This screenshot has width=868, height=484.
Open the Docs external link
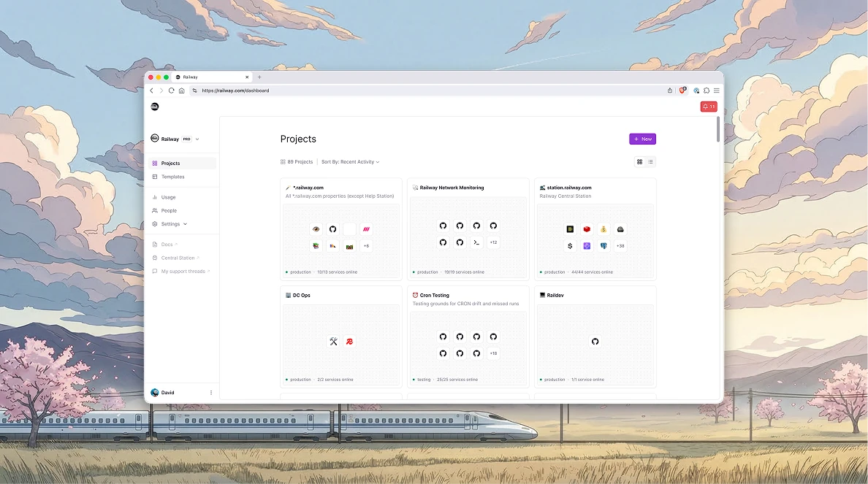coord(166,245)
